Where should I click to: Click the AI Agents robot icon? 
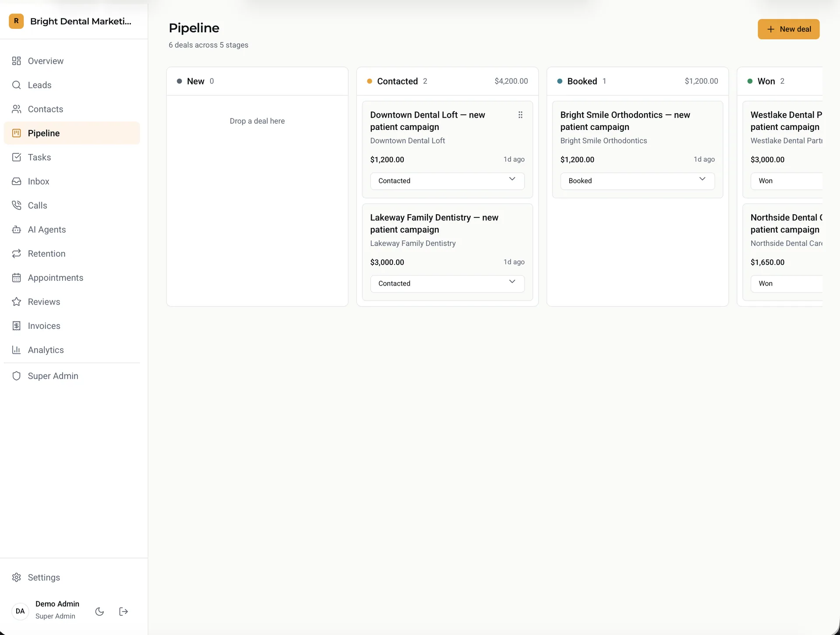point(17,229)
